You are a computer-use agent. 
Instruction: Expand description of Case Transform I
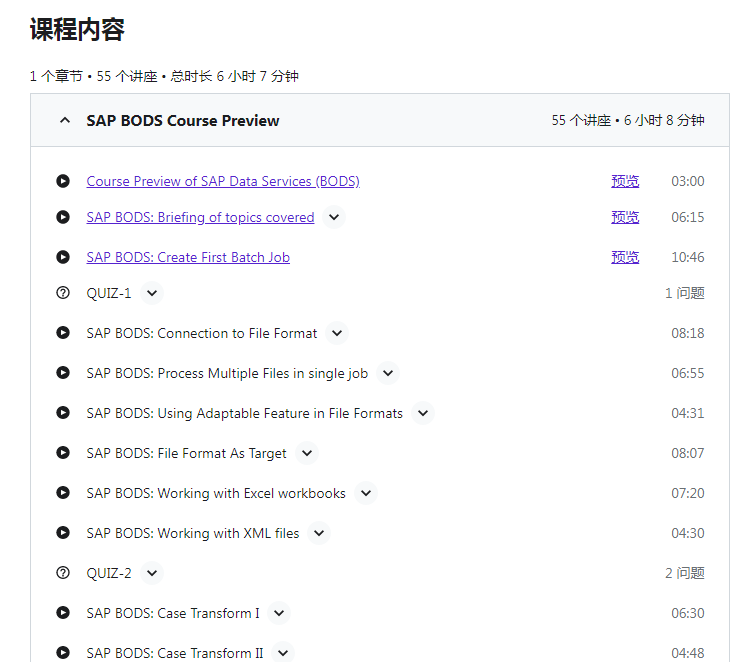tap(279, 613)
